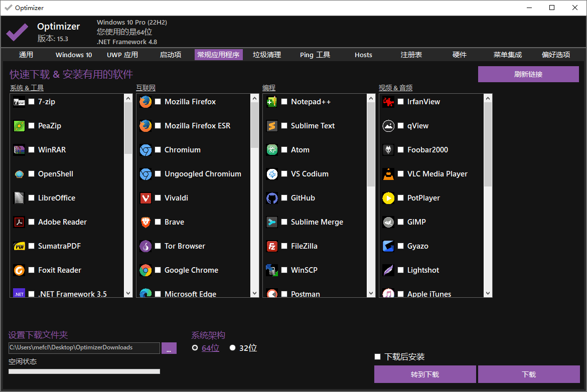Click down arrow of 互联网 list scrollbar
This screenshot has width=587, height=392.
click(255, 293)
